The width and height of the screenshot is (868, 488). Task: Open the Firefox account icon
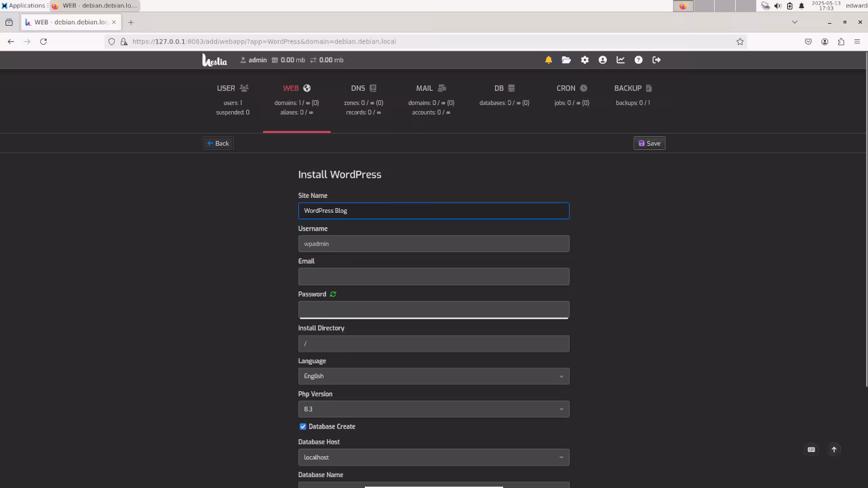coord(825,41)
